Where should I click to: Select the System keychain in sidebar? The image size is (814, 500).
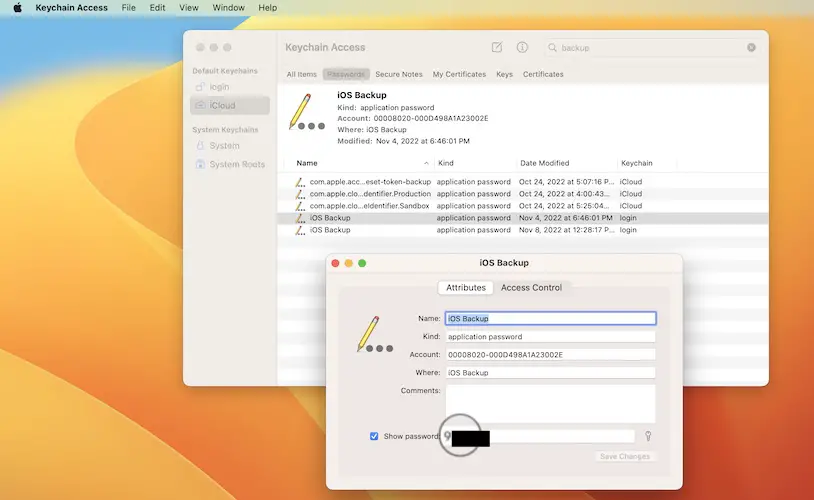click(x=229, y=145)
